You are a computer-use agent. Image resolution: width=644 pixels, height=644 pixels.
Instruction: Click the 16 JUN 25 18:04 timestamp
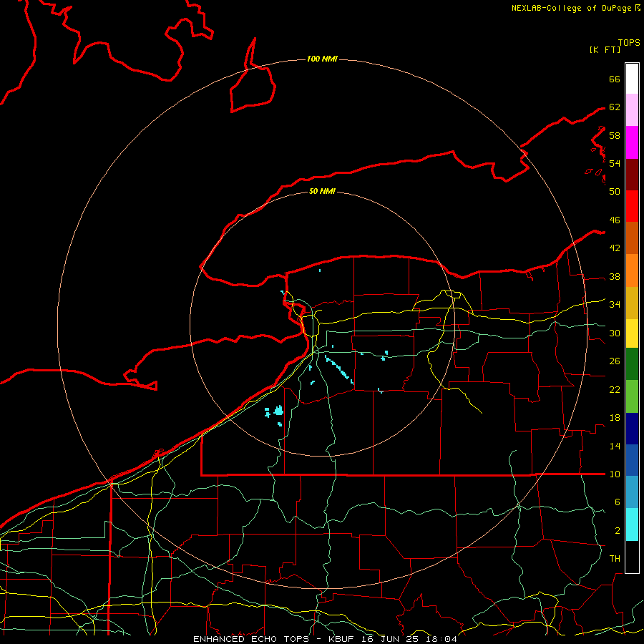click(409, 639)
